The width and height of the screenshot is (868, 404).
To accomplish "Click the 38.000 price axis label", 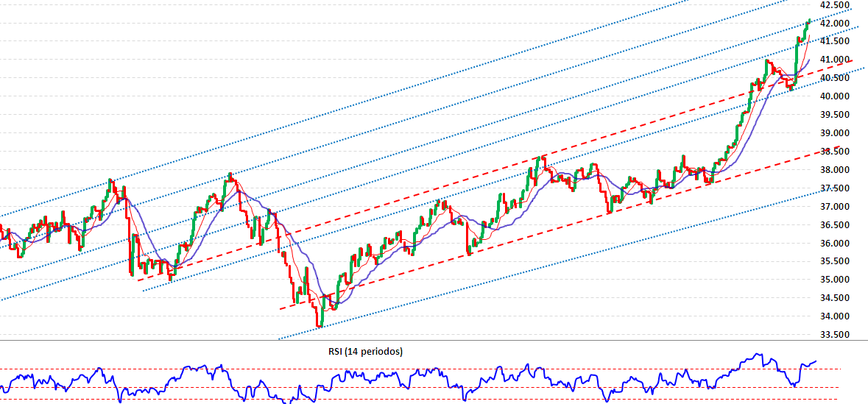I will [836, 169].
